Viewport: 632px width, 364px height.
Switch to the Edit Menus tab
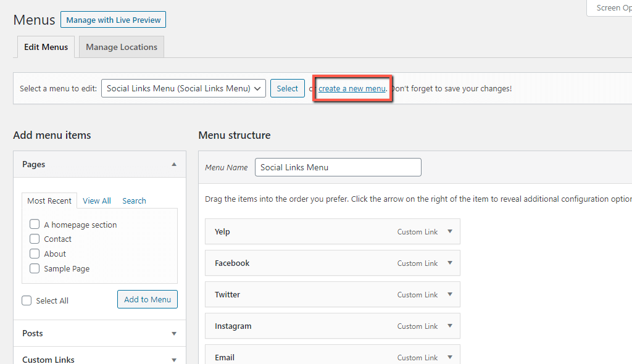click(x=46, y=47)
